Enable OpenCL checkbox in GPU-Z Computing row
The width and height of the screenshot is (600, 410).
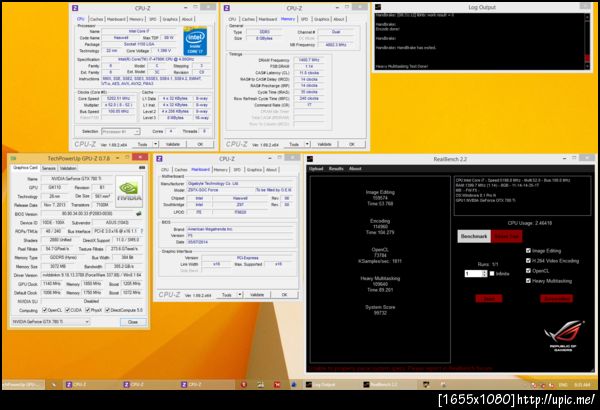(x=45, y=310)
